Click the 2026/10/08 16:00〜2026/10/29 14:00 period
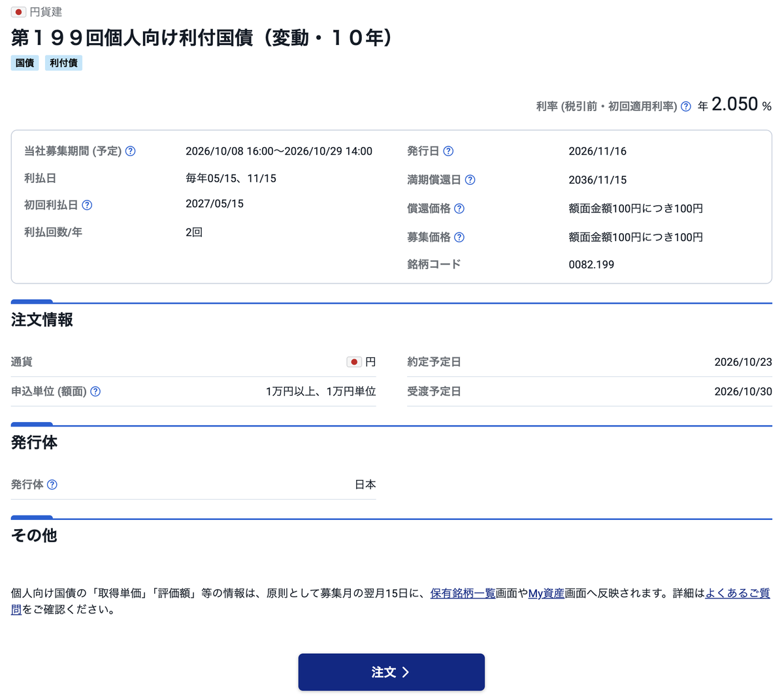This screenshot has width=784, height=697. tap(279, 151)
